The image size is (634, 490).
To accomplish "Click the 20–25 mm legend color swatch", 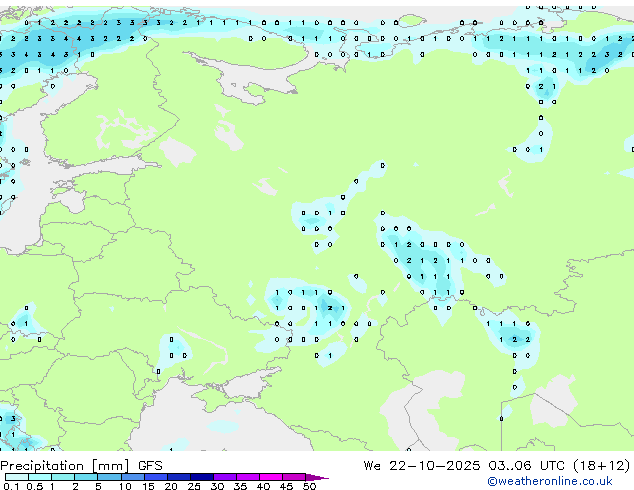I will [179, 477].
